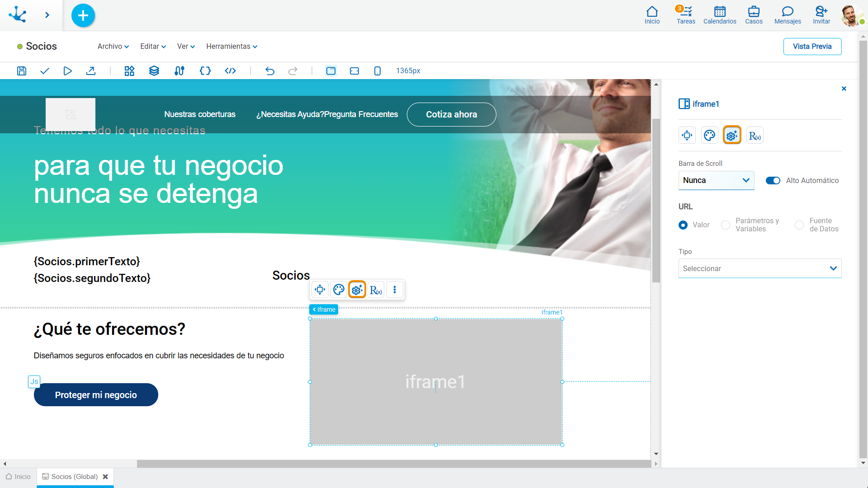Open gear settings icon in right panel
The image size is (868, 488).
click(732, 135)
